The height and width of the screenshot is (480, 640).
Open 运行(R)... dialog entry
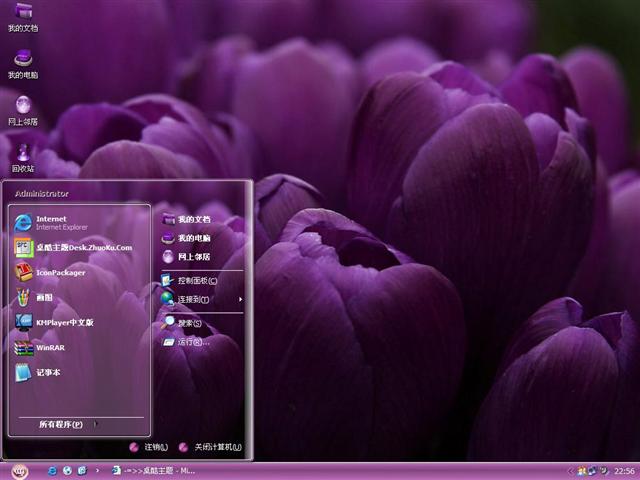[x=192, y=341]
